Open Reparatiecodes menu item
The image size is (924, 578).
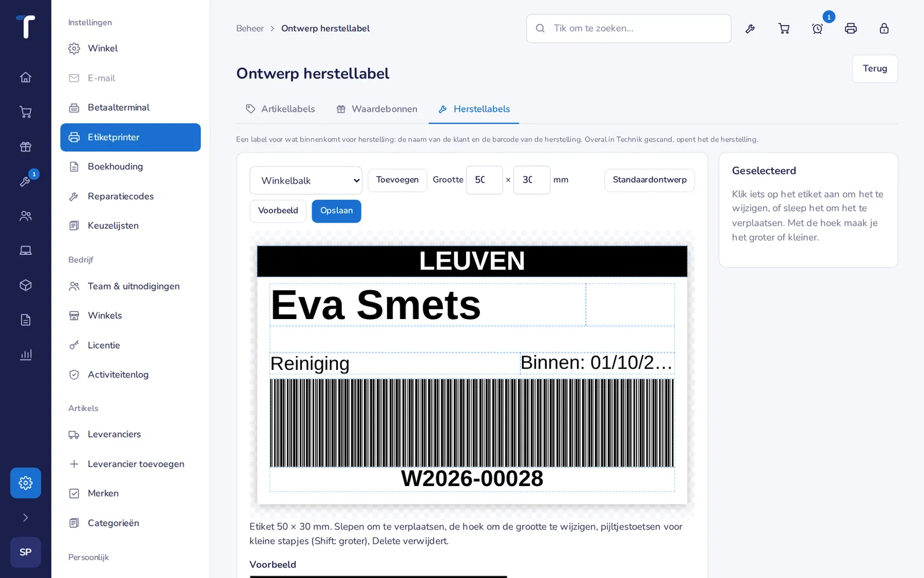click(131, 197)
